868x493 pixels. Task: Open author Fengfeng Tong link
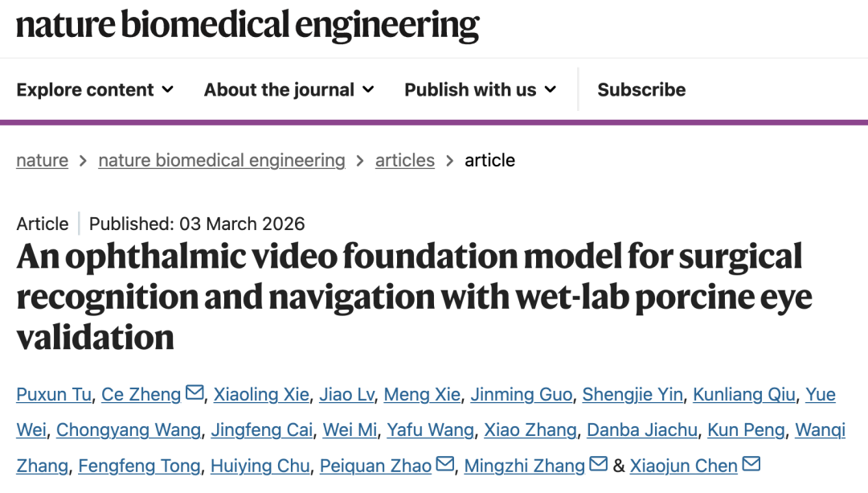(x=139, y=465)
